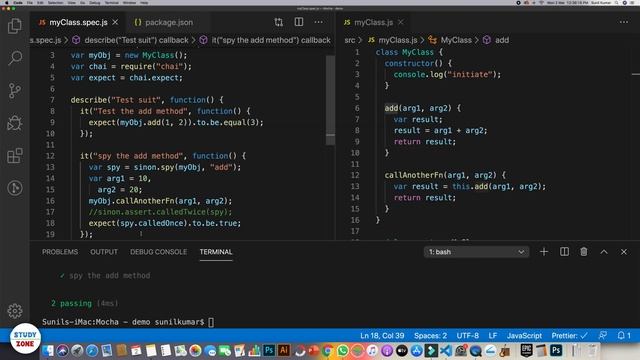Select the myClass.js tab in the right editor
The width and height of the screenshot is (640, 360).
[373, 22]
